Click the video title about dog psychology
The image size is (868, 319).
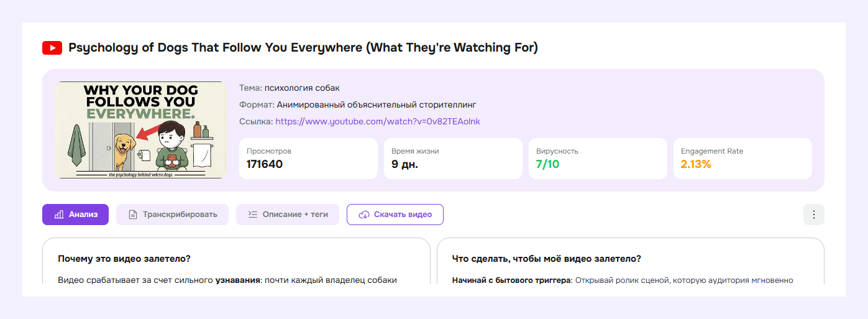point(303,48)
